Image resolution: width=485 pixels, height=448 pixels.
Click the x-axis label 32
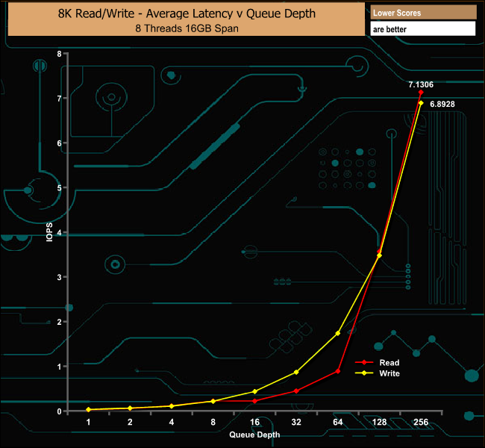tap(296, 422)
